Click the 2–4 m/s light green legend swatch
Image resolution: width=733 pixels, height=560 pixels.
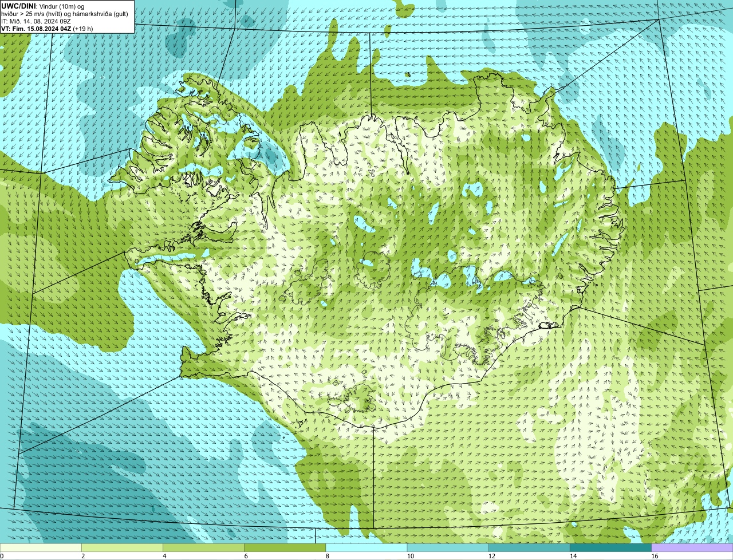click(122, 548)
